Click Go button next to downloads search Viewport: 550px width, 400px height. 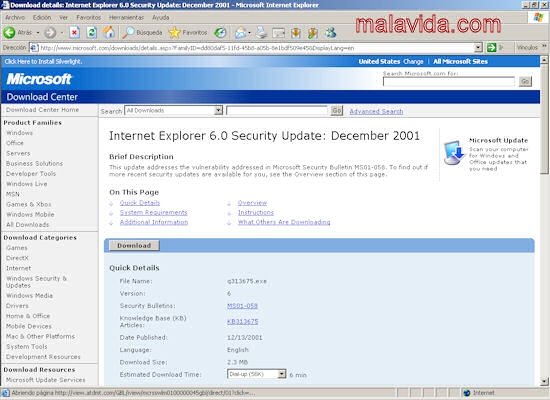click(x=336, y=111)
